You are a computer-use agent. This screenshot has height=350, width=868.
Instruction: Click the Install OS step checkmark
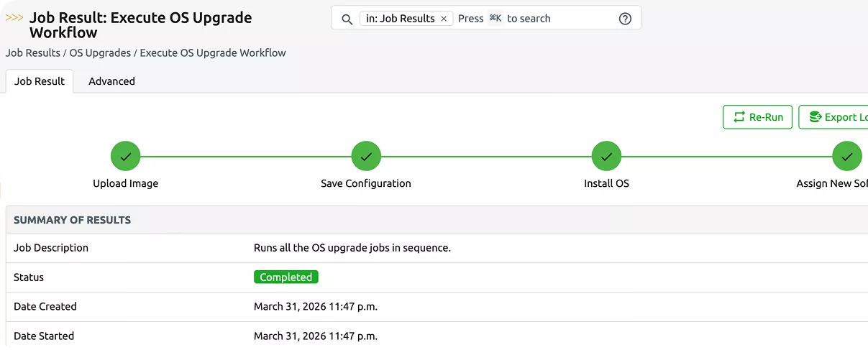click(606, 156)
